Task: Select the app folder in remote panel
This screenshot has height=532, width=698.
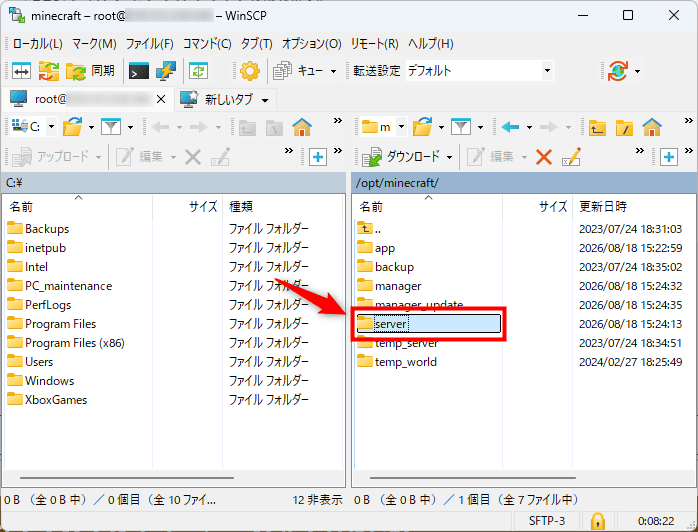Action: [x=377, y=248]
